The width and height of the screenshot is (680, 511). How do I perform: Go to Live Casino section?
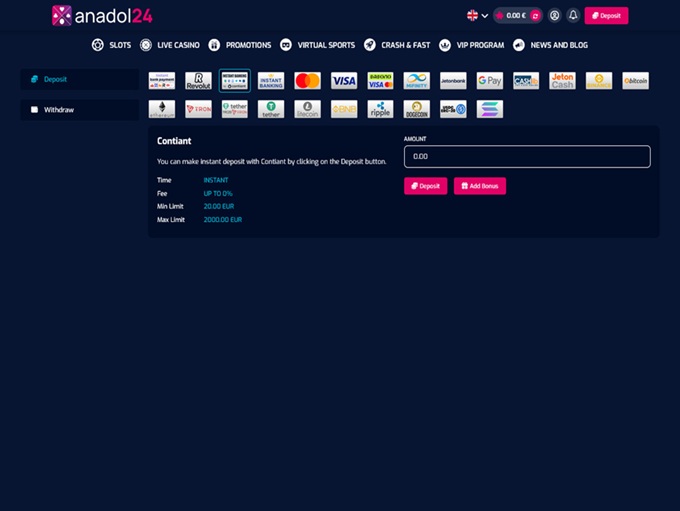pyautogui.click(x=170, y=45)
